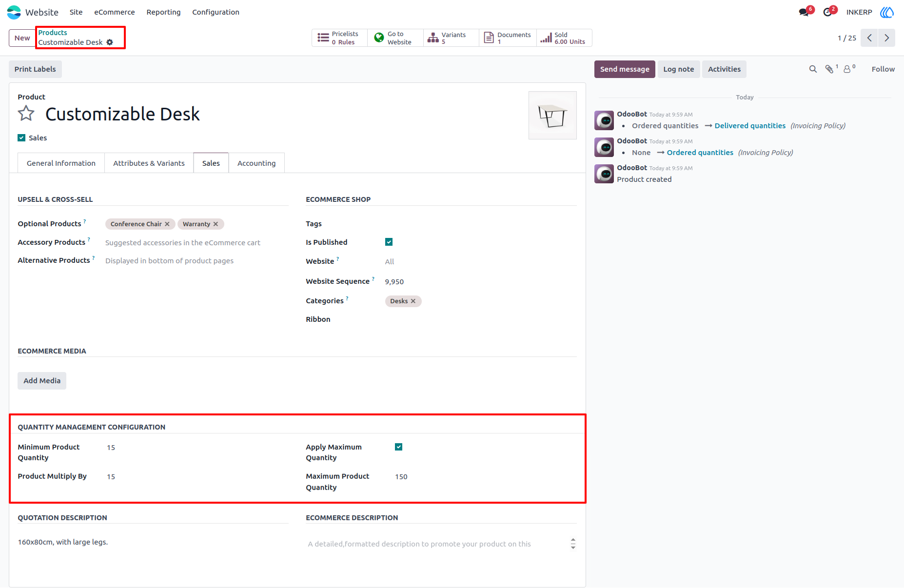This screenshot has height=588, width=904.
Task: Disable Apply Maximum Quantity checkbox
Action: 399,447
